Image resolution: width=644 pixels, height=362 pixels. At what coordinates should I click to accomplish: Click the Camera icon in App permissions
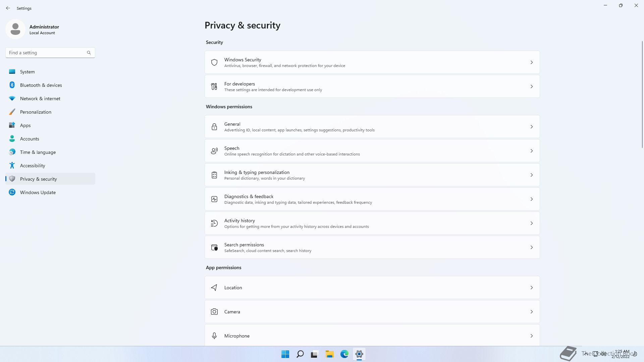coord(214,312)
